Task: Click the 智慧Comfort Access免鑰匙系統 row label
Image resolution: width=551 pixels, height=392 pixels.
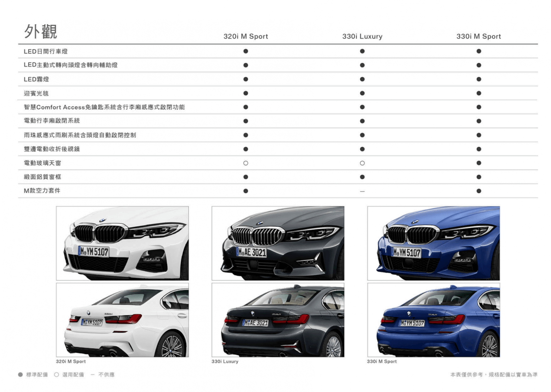Action: [x=105, y=107]
